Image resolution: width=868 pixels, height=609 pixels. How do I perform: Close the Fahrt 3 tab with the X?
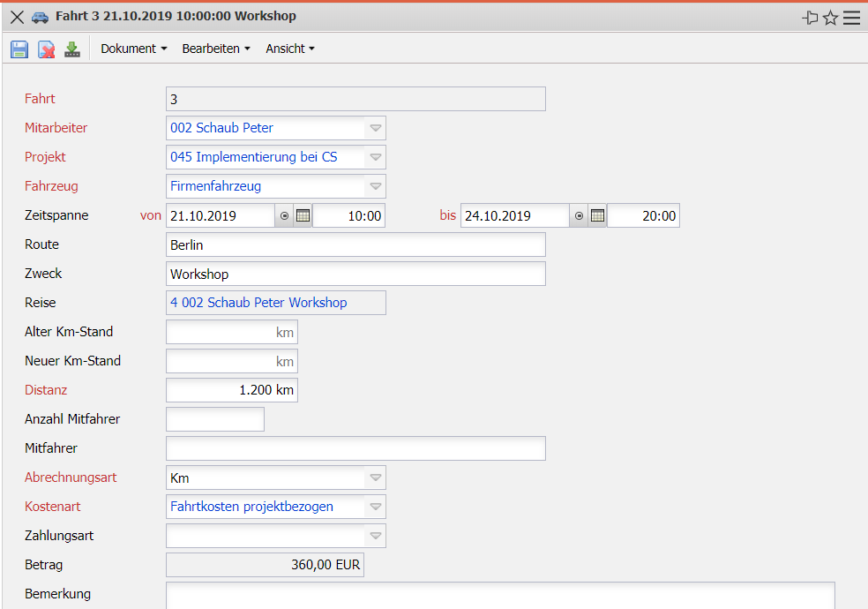(x=17, y=17)
